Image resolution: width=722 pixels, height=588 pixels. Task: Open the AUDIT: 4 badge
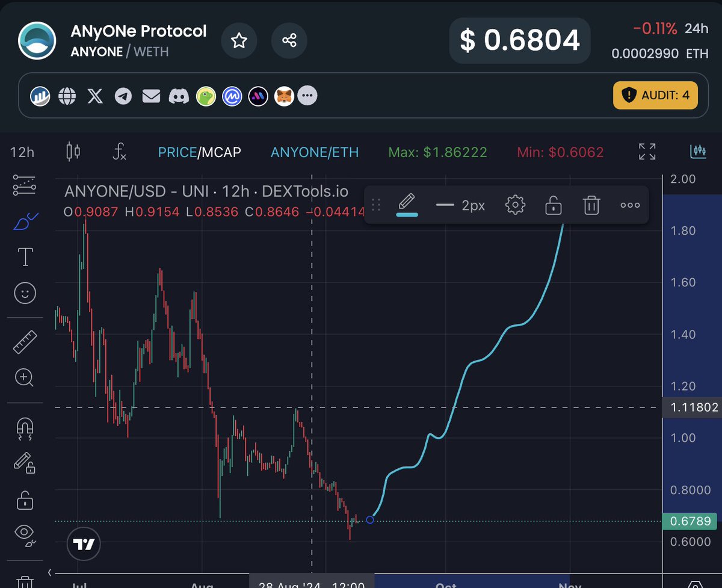coord(656,95)
